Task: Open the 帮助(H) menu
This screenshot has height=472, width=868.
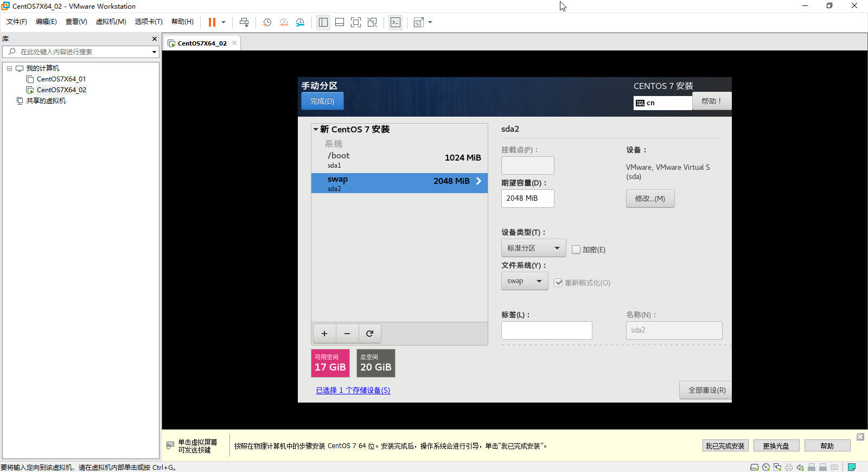Action: (182, 22)
